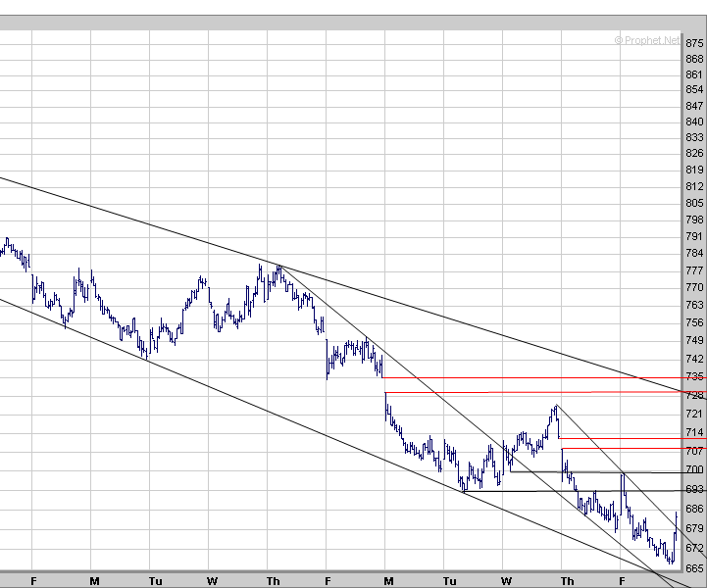Click the 672 price axis label

[x=694, y=549]
